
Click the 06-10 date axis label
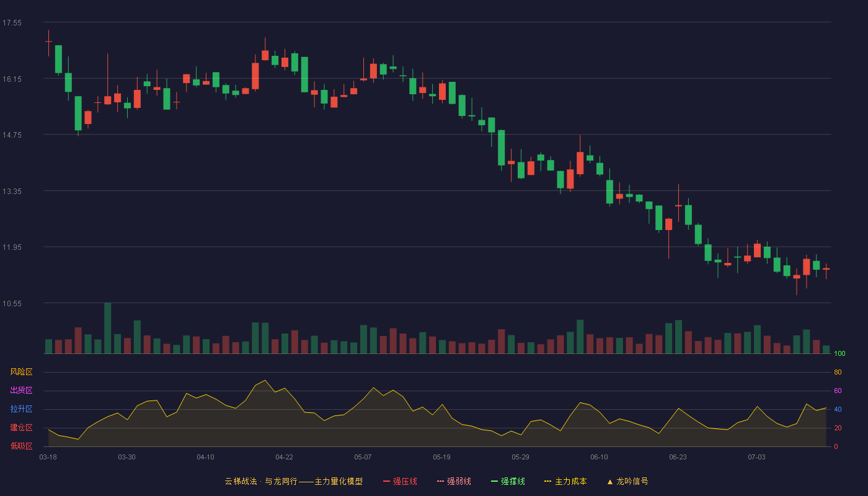pos(599,457)
